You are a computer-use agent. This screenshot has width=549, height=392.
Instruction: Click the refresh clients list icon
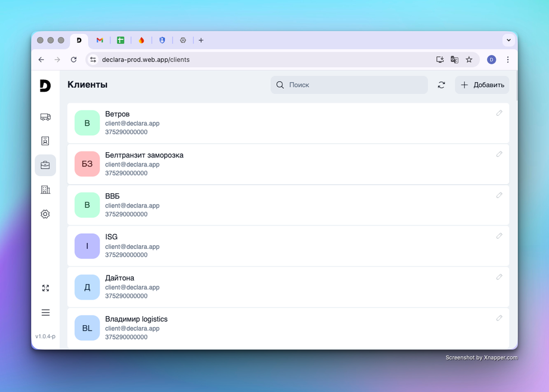click(441, 85)
